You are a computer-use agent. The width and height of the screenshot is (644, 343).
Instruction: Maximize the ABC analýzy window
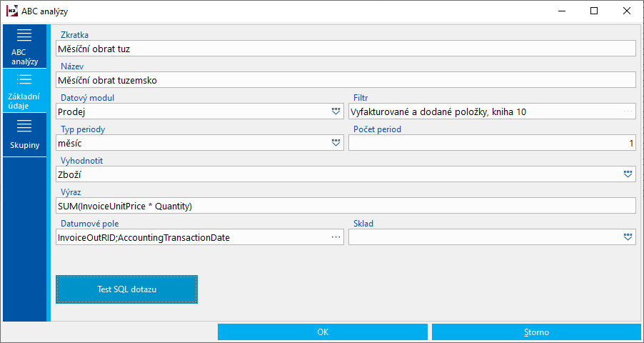(594, 11)
